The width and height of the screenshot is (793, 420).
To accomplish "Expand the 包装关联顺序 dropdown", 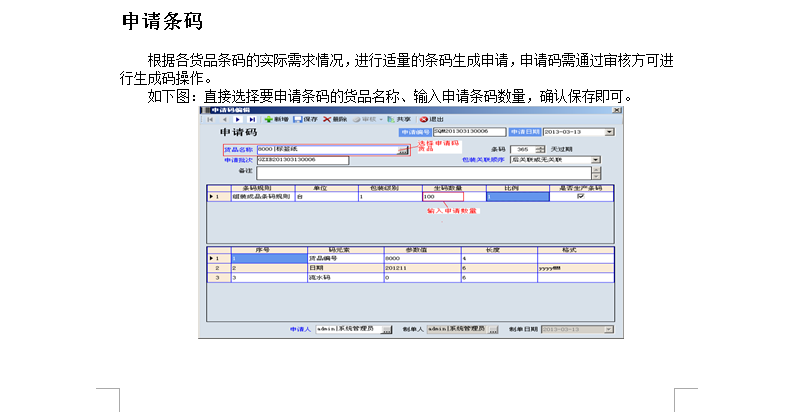I will pyautogui.click(x=595, y=159).
